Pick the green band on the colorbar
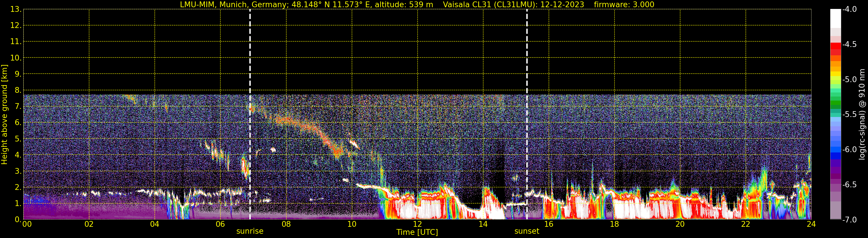 pyautogui.click(x=836, y=103)
